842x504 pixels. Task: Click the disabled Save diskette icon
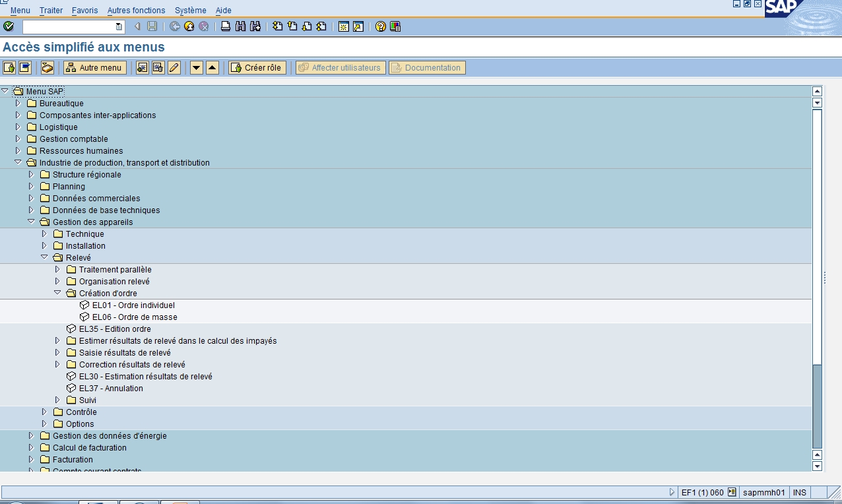click(x=152, y=26)
